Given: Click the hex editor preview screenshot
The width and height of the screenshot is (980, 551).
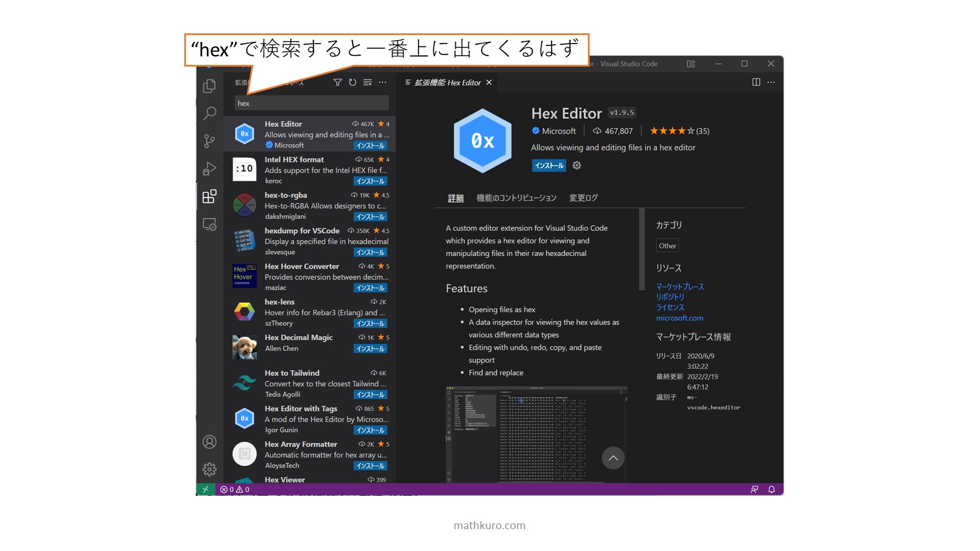Looking at the screenshot, I should 536,434.
